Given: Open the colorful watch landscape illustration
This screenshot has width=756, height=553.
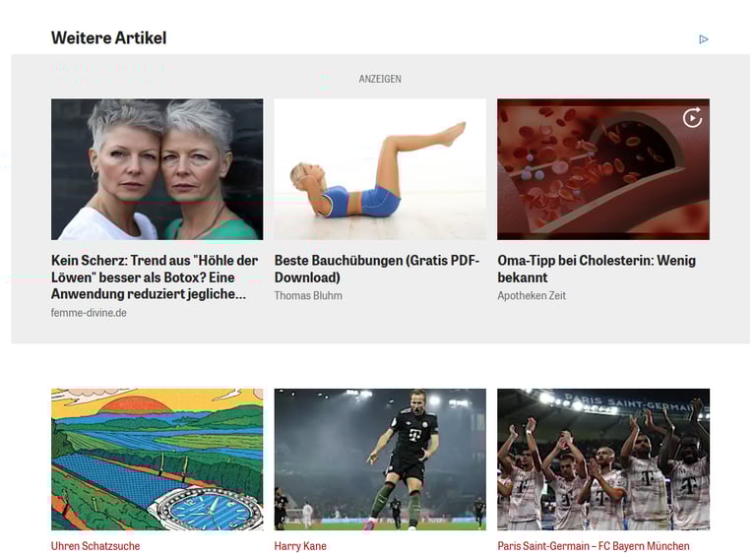Looking at the screenshot, I should pos(157,460).
